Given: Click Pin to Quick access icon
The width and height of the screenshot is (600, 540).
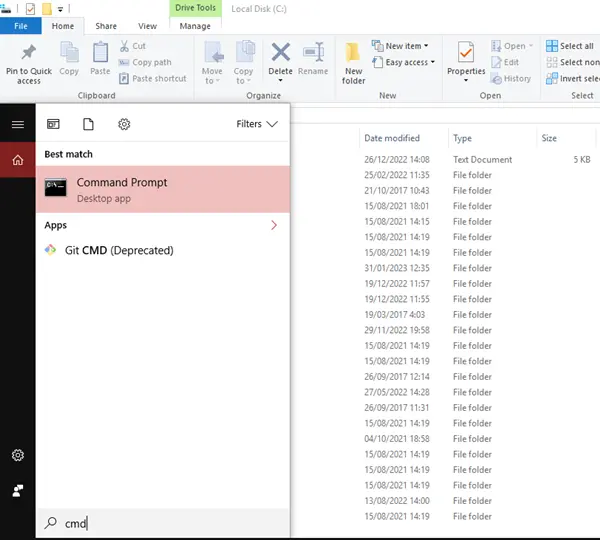Looking at the screenshot, I should (29, 52).
